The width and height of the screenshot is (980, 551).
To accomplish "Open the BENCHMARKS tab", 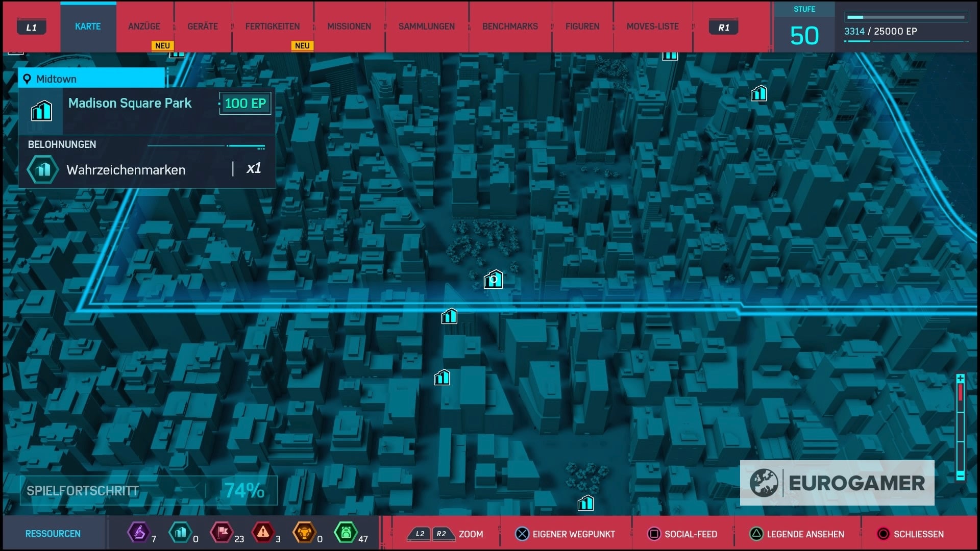I will point(510,27).
